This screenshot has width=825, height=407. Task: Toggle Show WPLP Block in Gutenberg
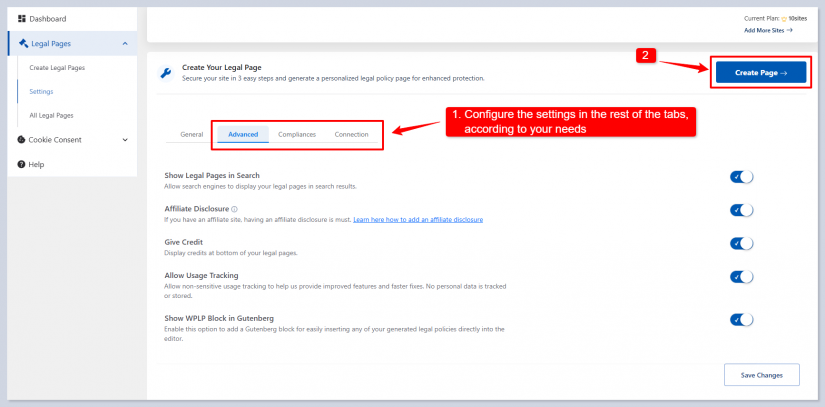(x=741, y=320)
